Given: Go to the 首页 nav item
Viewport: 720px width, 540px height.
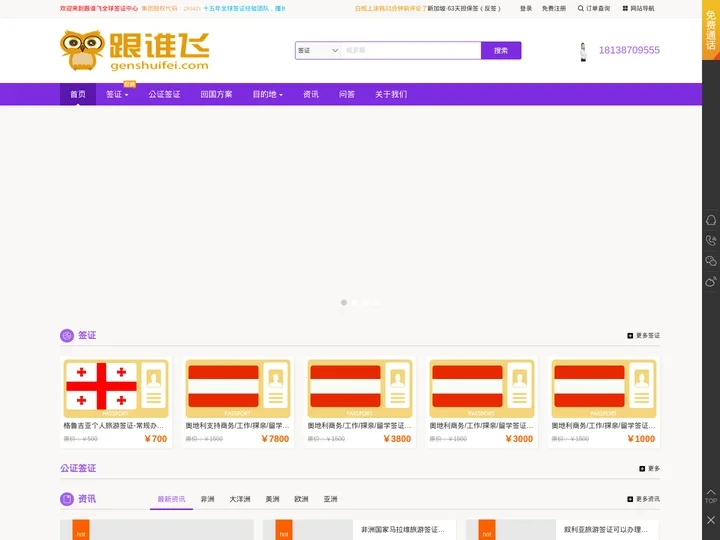Looking at the screenshot, I should tap(78, 94).
